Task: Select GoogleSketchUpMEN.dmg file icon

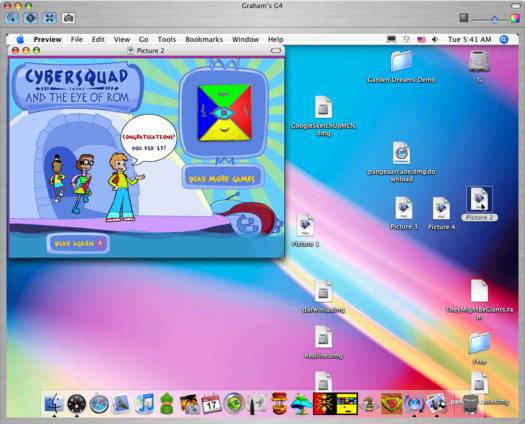Action: pos(323,107)
